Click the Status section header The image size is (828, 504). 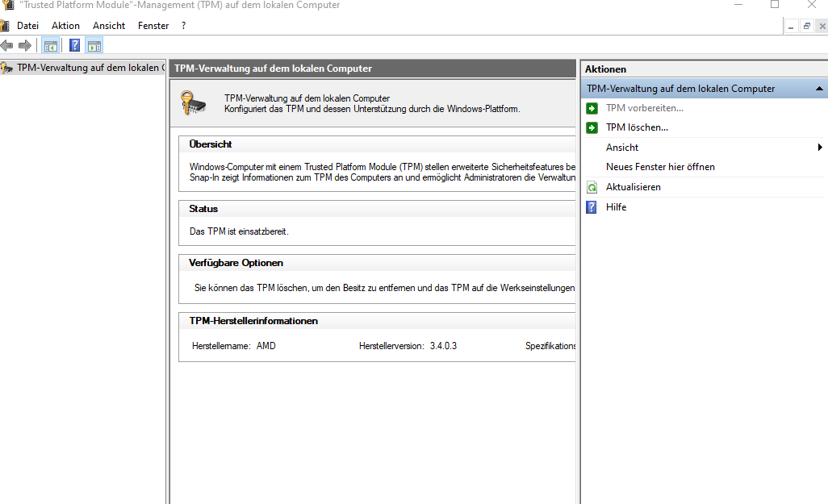click(203, 209)
